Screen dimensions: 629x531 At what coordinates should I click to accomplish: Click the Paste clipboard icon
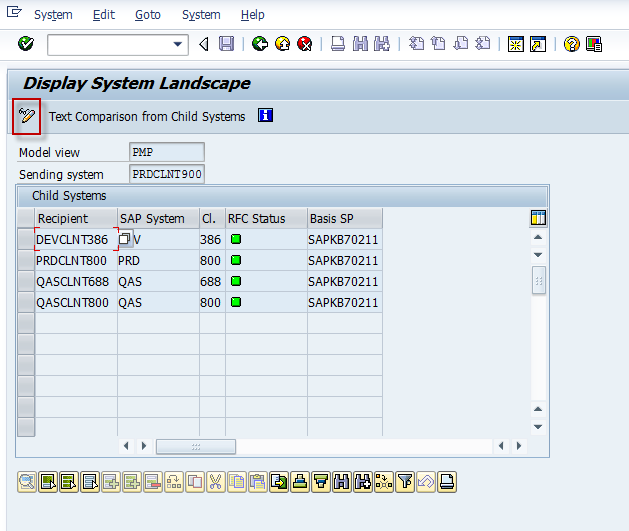coord(258,482)
